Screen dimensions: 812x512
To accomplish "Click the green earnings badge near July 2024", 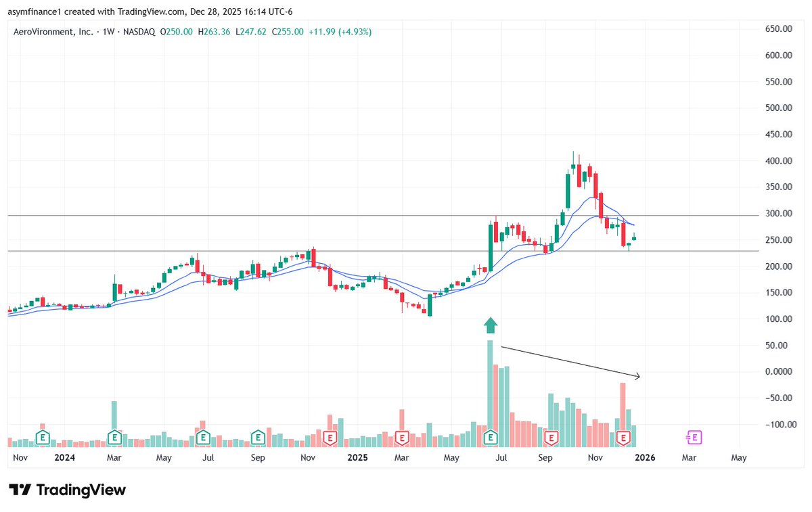I will pos(202,438).
